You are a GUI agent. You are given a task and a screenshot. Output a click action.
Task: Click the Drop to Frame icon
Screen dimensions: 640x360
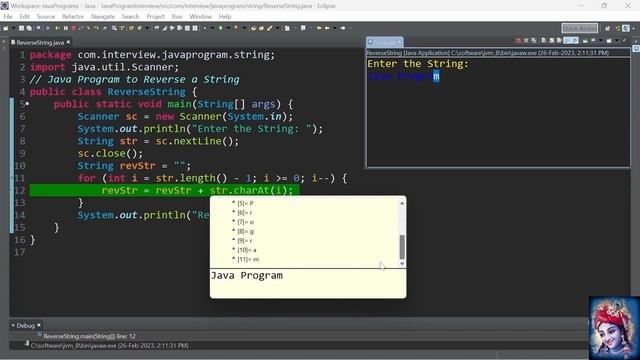tap(114, 28)
